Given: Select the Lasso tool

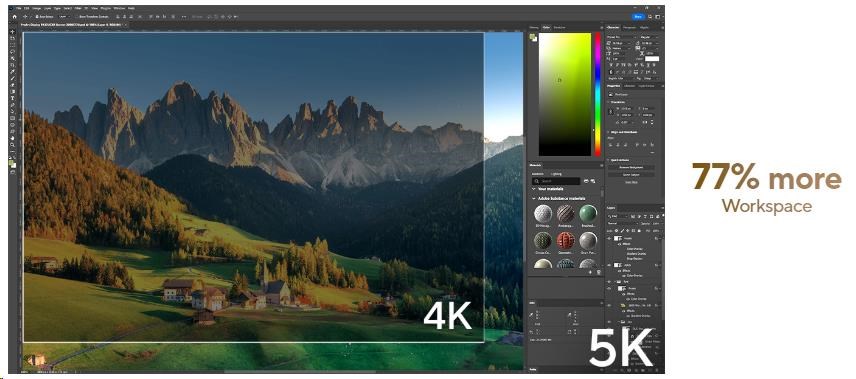Looking at the screenshot, I should pyautogui.click(x=12, y=51).
